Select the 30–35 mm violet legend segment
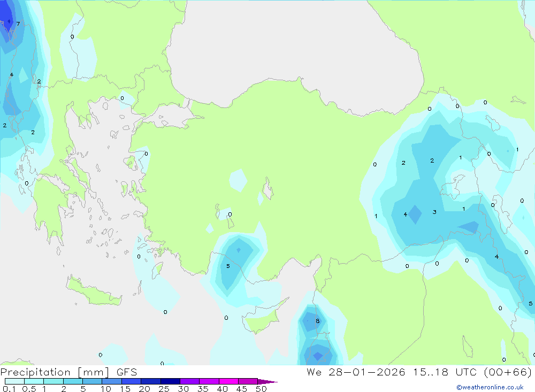Image resolution: width=535 pixels, height=392 pixels. click(x=189, y=381)
